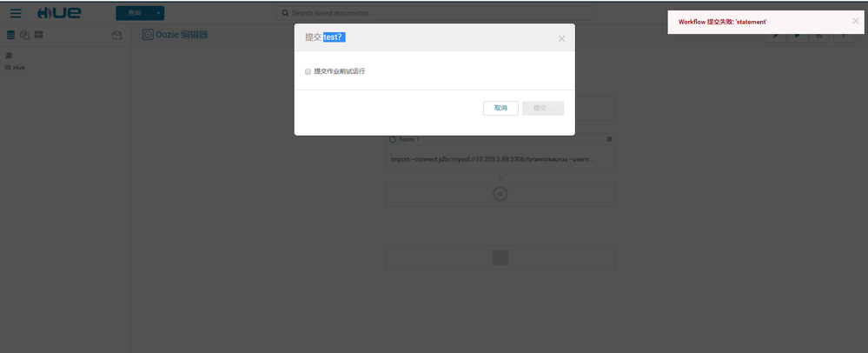Click the Workflow 提交失败 error message text

click(x=722, y=22)
